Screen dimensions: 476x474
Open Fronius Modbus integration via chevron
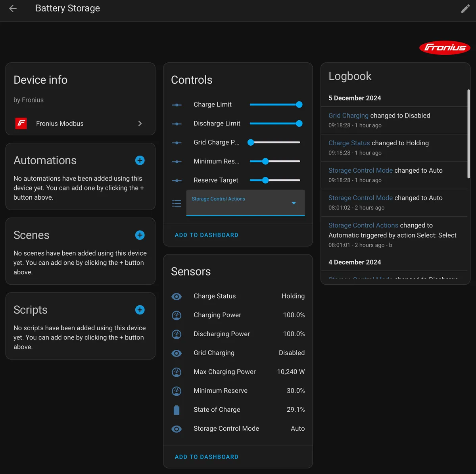click(140, 123)
